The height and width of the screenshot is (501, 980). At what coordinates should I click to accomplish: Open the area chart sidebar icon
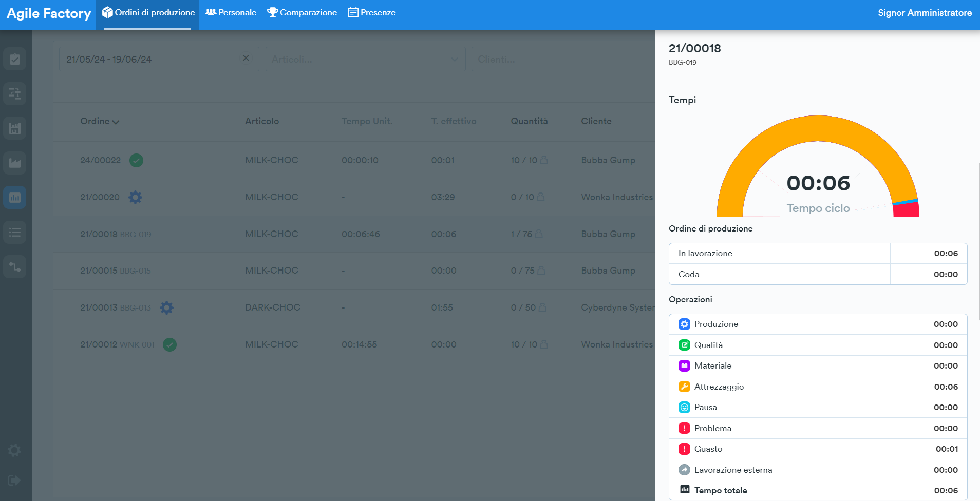[x=15, y=163]
